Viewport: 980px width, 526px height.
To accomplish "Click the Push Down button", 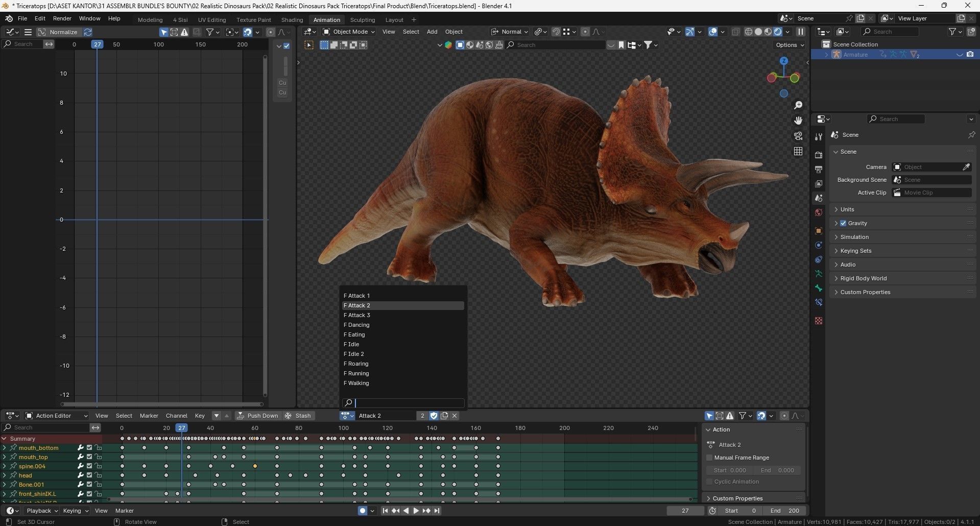I will click(258, 416).
